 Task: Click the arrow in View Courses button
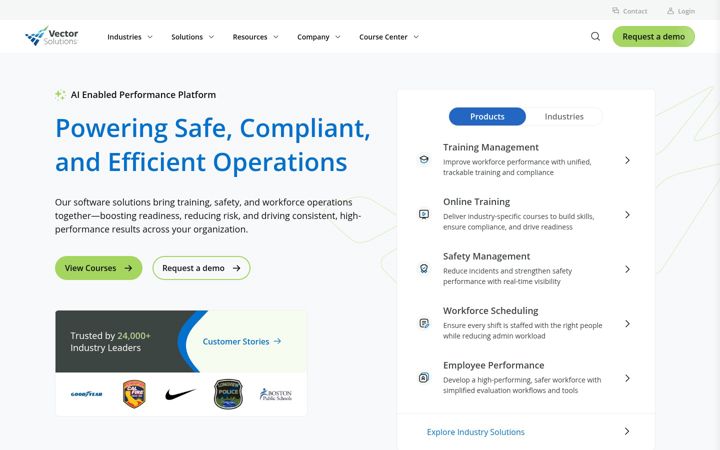pos(128,268)
